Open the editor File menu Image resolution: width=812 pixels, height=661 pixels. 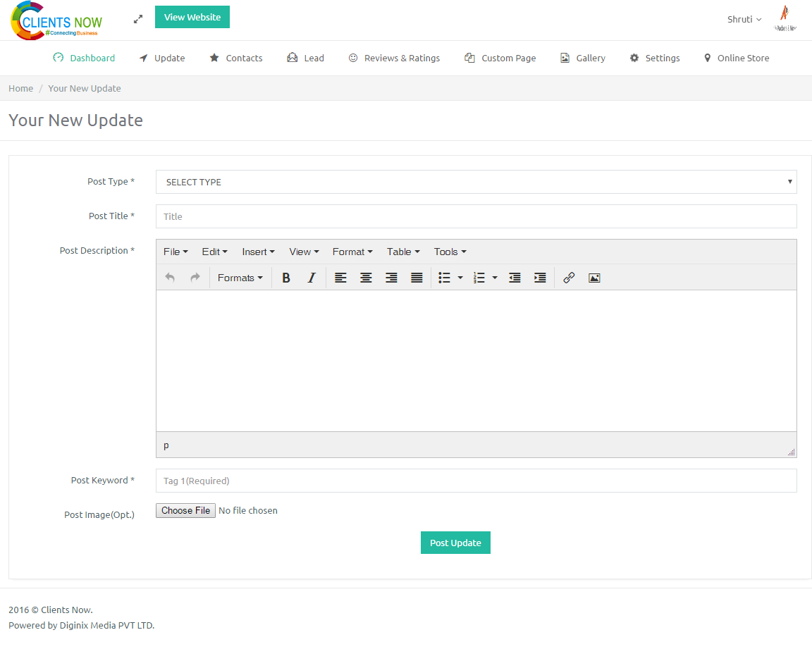click(176, 252)
